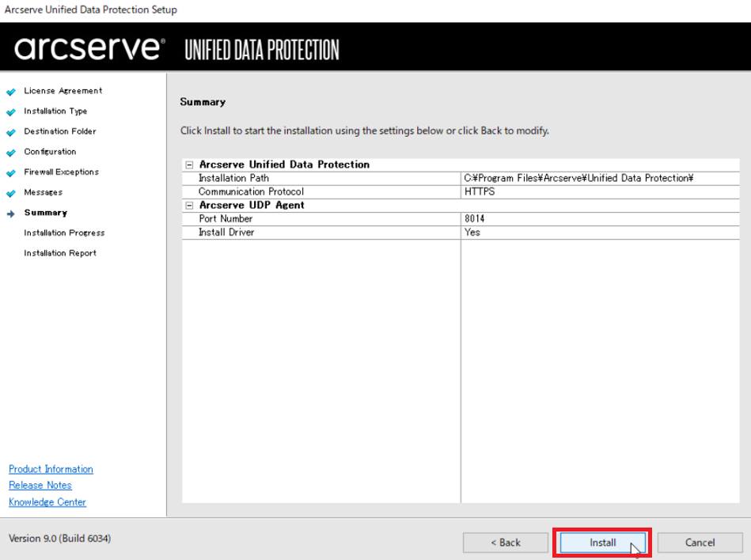Click the HTTPS protocol value
Viewport: 751px width, 560px height.
480,191
